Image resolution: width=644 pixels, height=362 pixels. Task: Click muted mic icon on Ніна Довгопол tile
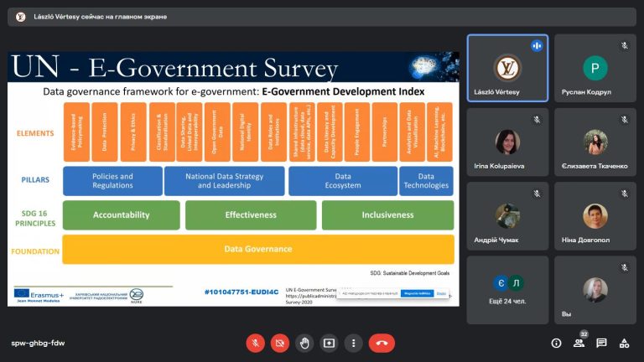tap(624, 194)
